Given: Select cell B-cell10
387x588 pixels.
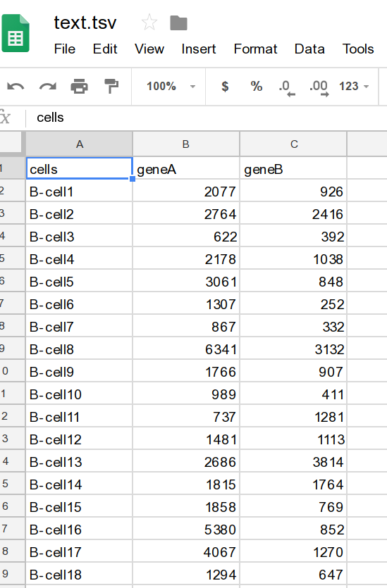Looking at the screenshot, I should [x=79, y=394].
